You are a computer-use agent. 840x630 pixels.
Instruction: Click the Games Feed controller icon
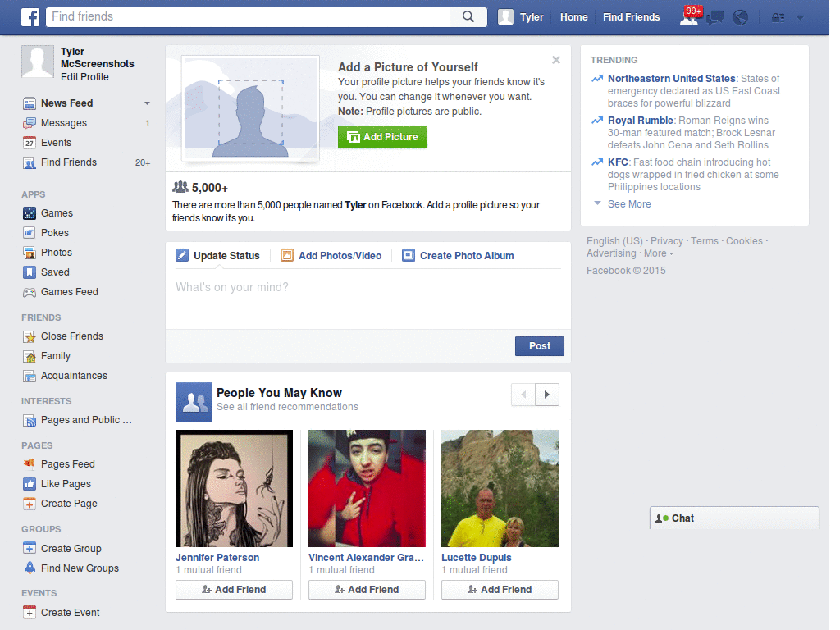pyautogui.click(x=30, y=292)
